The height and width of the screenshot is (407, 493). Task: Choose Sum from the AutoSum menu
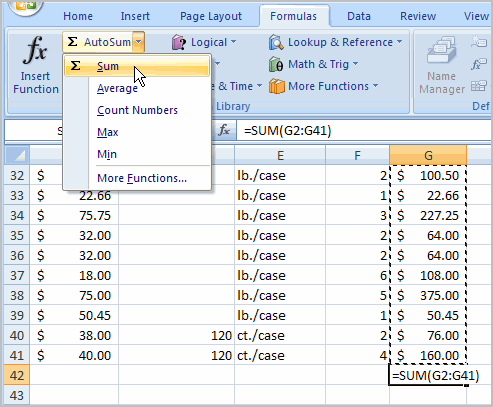click(x=137, y=66)
